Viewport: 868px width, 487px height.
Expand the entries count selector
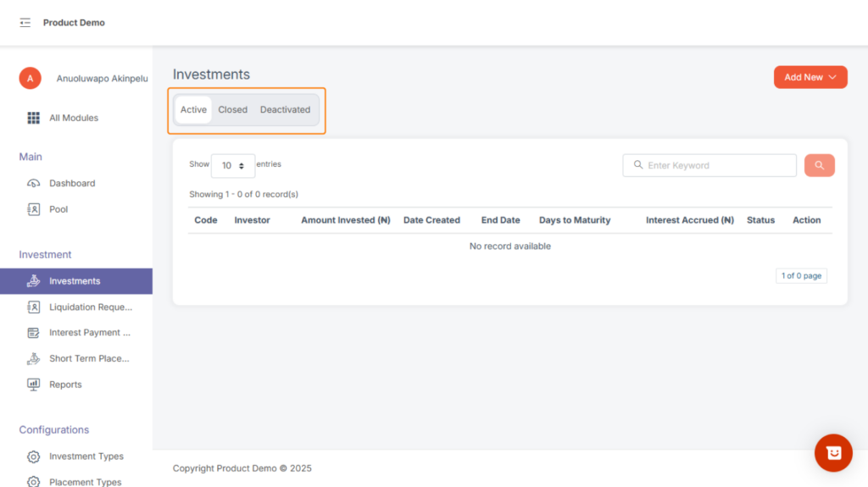tap(232, 166)
